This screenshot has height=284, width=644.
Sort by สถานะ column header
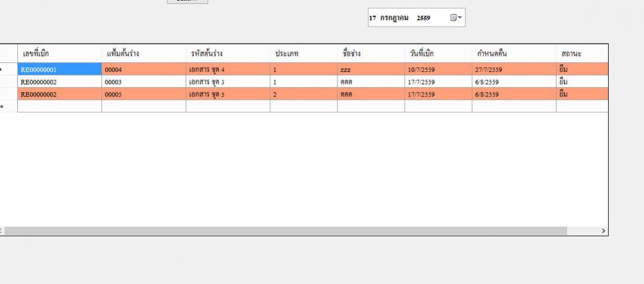pyautogui.click(x=582, y=53)
